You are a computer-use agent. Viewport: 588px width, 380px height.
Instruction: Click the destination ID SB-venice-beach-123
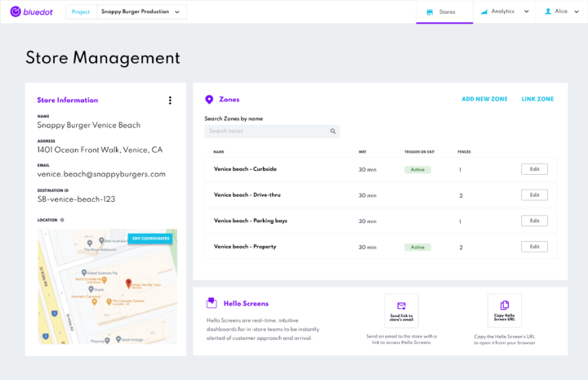(x=76, y=199)
